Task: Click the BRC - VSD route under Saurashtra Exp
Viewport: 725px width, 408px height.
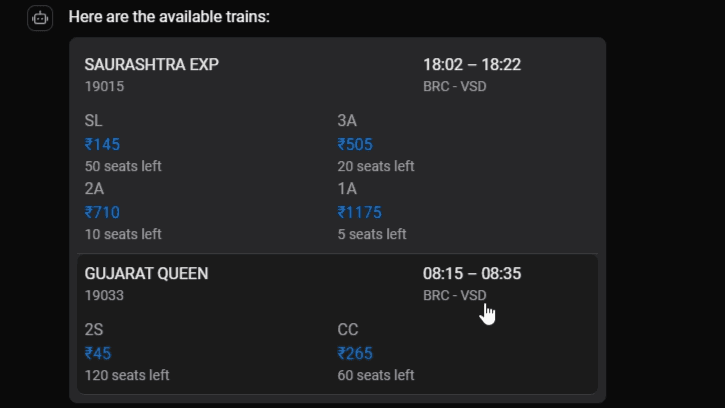Action: pos(454,86)
